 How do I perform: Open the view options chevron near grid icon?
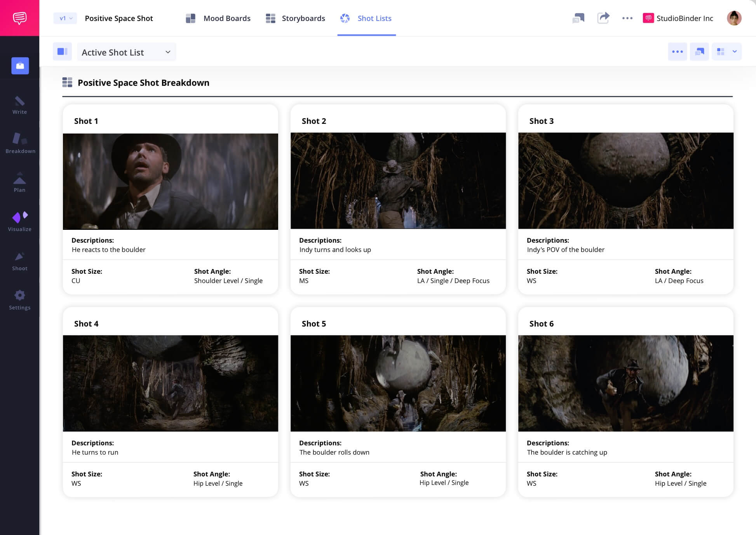click(x=735, y=51)
